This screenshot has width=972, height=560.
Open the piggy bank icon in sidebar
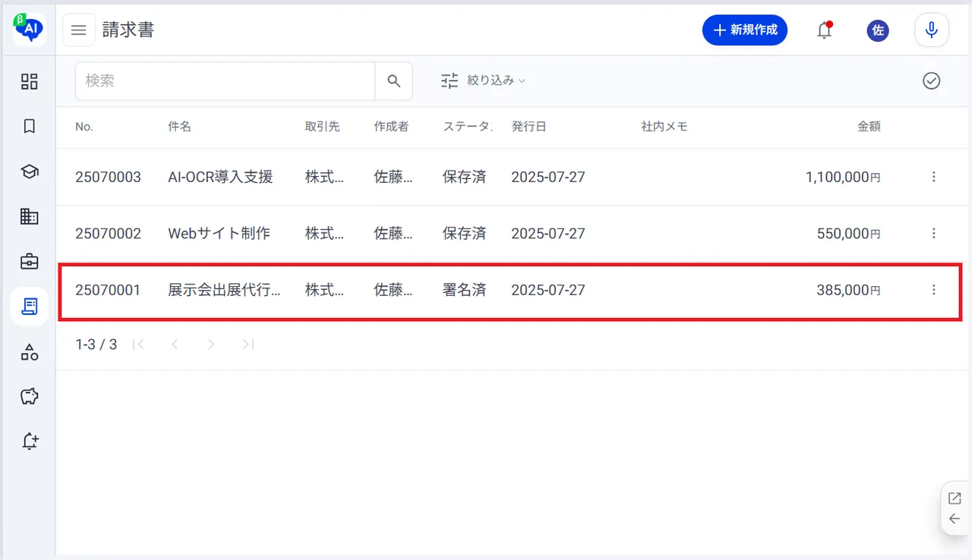(29, 396)
